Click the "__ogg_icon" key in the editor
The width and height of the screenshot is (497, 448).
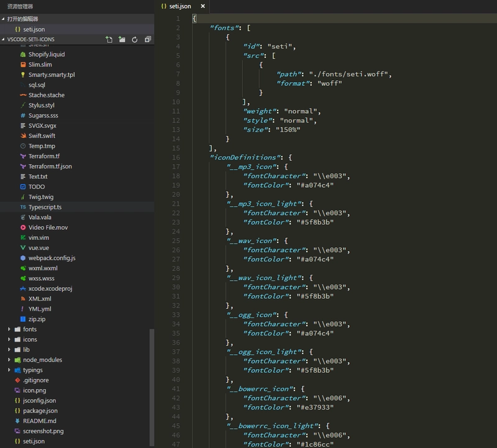(x=252, y=315)
